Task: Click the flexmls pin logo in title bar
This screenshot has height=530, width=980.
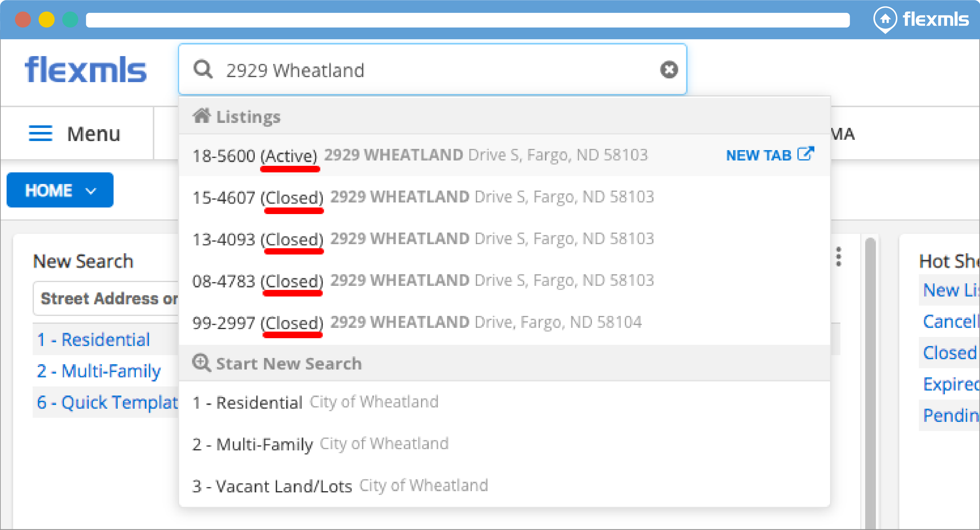Action: [x=885, y=19]
